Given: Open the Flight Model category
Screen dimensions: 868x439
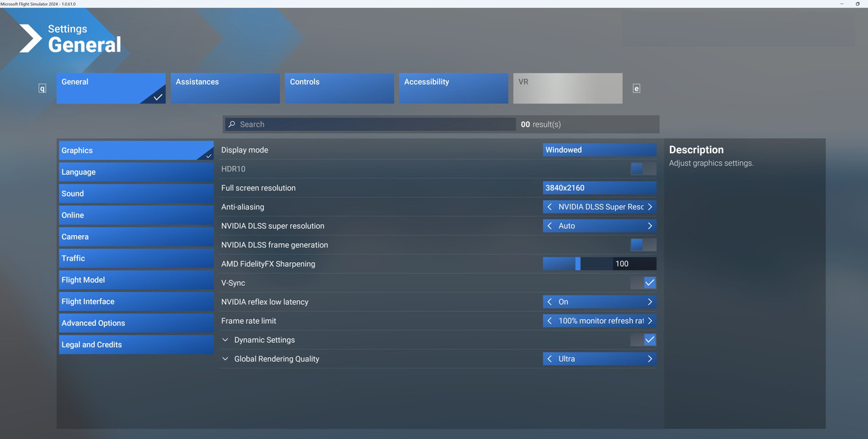Looking at the screenshot, I should point(136,280).
